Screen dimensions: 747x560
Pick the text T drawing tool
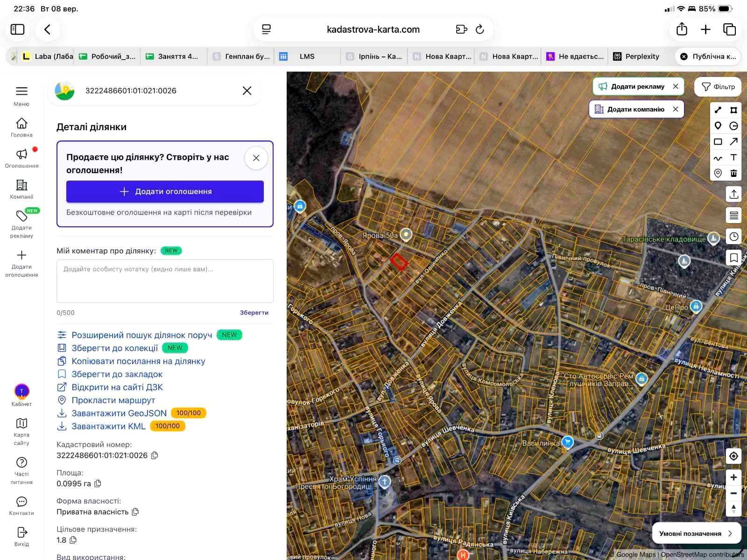tap(733, 157)
